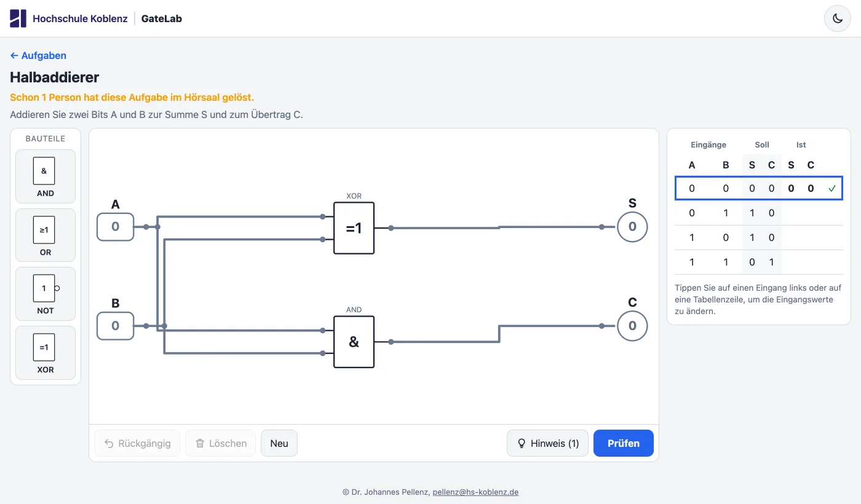Select truth table row A=1, B=1

coord(759,262)
